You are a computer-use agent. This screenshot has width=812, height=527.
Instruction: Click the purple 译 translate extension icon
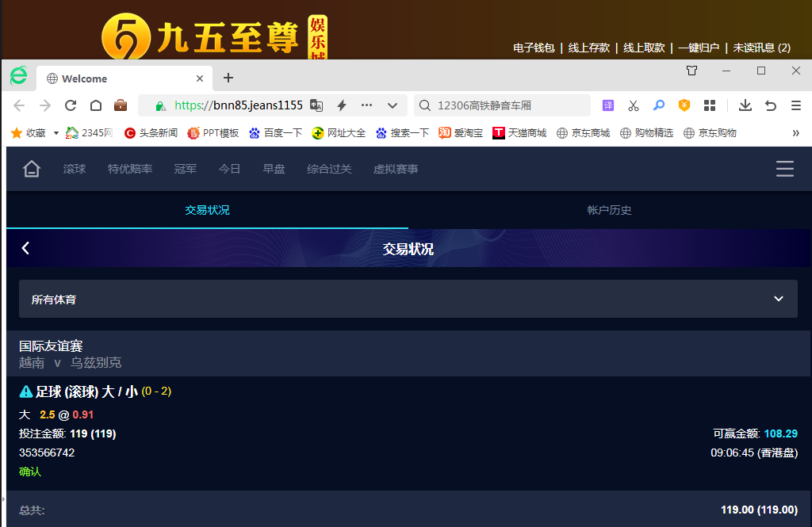(608, 105)
